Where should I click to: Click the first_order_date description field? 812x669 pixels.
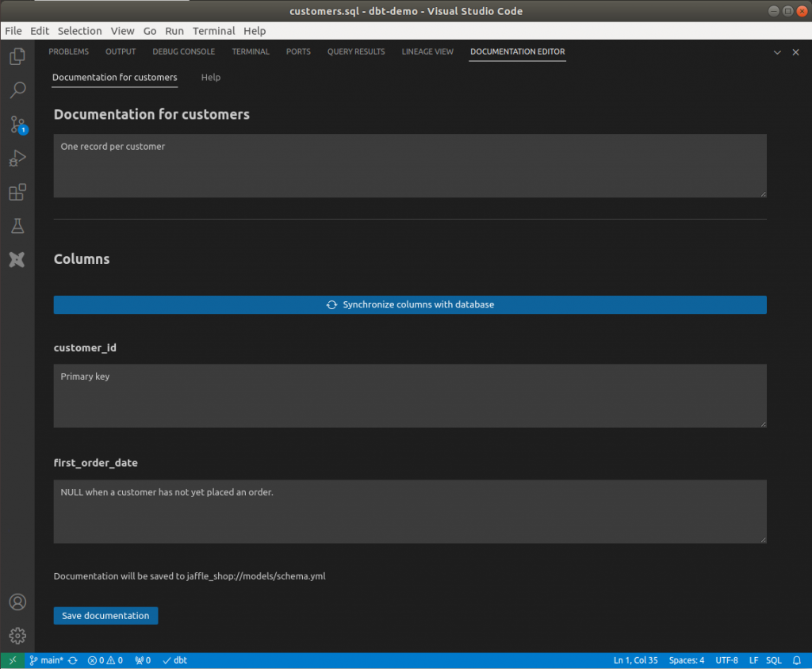pos(410,511)
